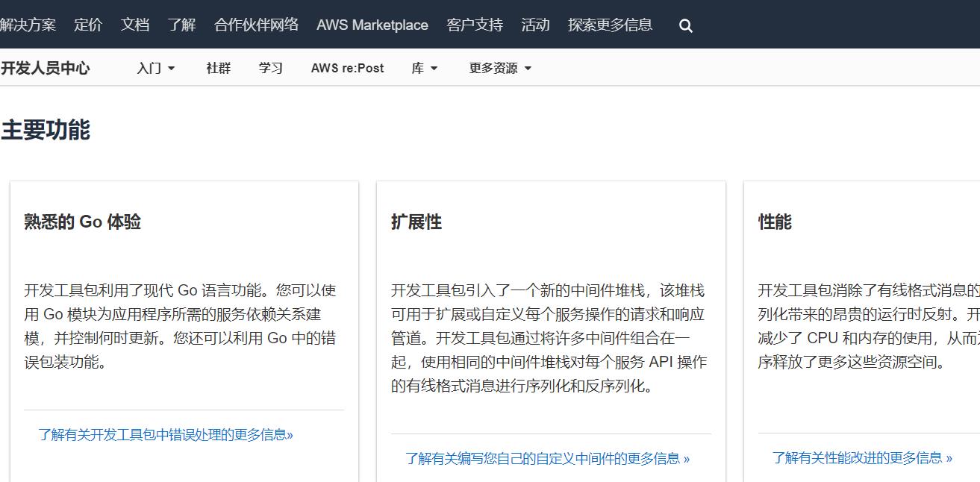Open 解决方案 in top navigation
The height and width of the screenshot is (482, 980).
(x=28, y=25)
